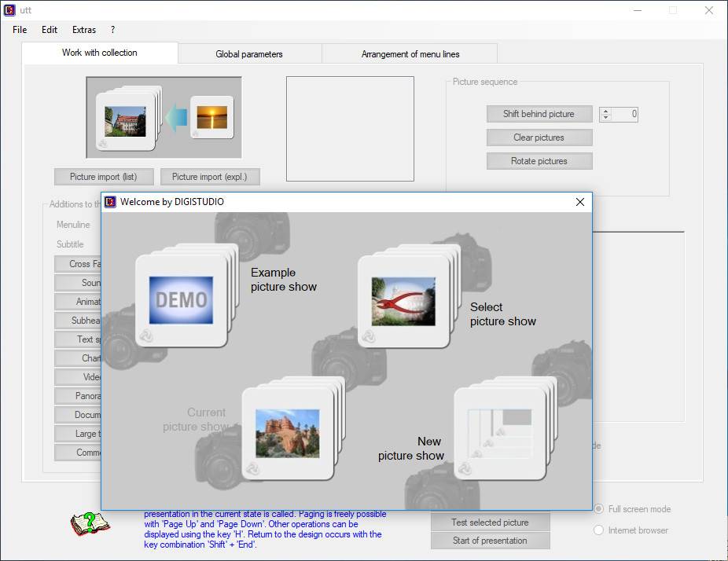Click the Cross Fa... button

pos(78,264)
